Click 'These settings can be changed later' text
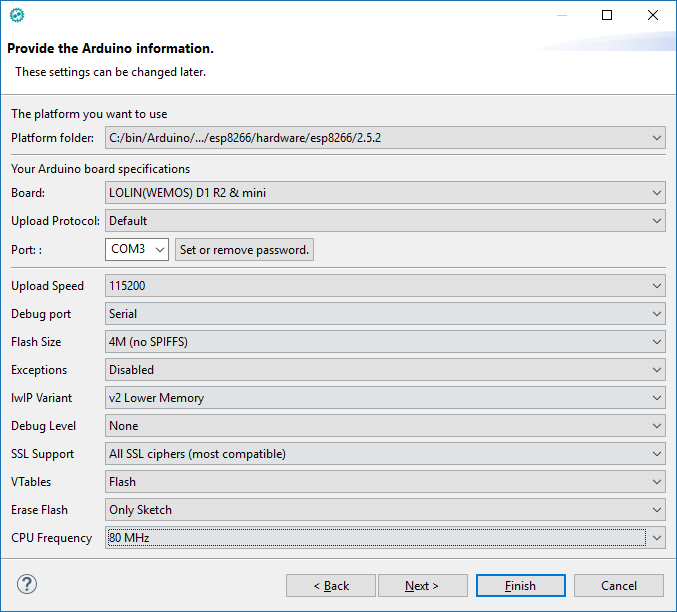This screenshot has height=612, width=677. point(111,72)
